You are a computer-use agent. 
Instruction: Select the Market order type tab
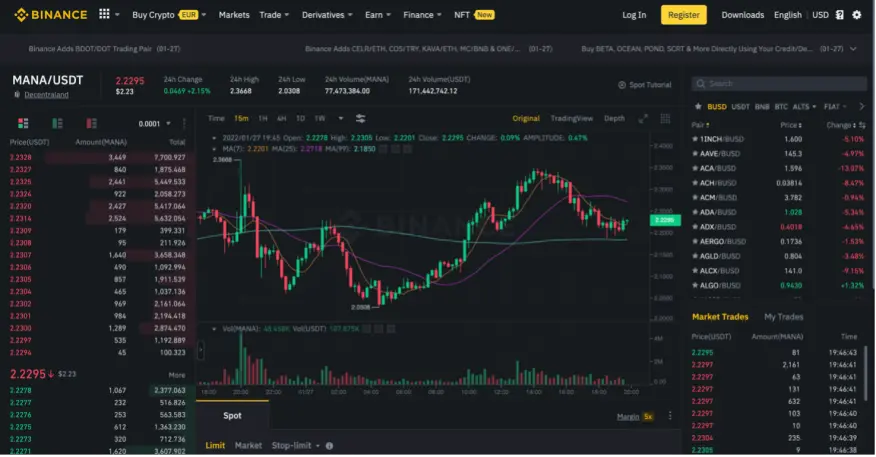pos(248,446)
